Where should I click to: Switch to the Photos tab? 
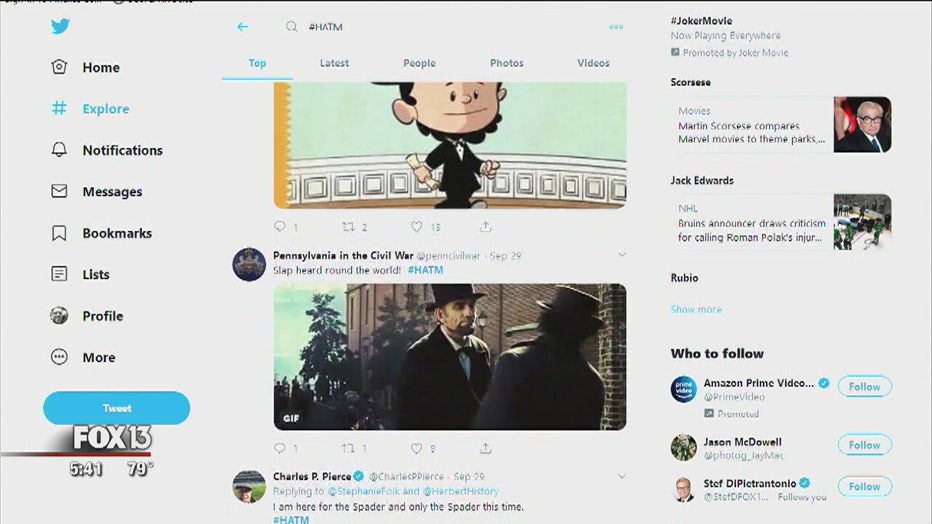(506, 63)
